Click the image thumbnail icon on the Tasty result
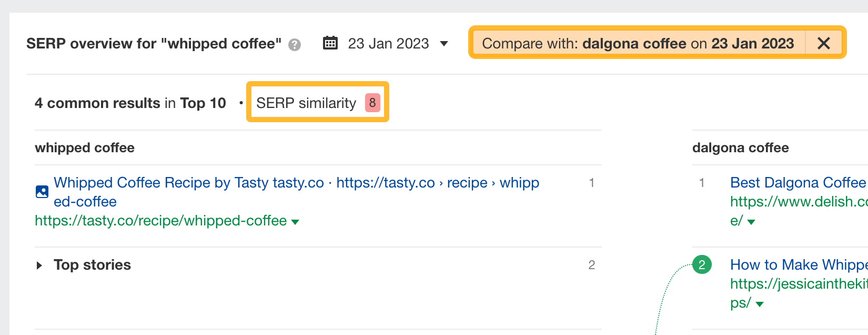 [42, 192]
